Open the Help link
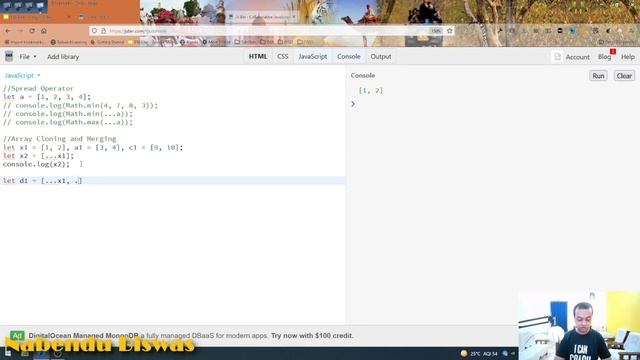 pos(627,57)
